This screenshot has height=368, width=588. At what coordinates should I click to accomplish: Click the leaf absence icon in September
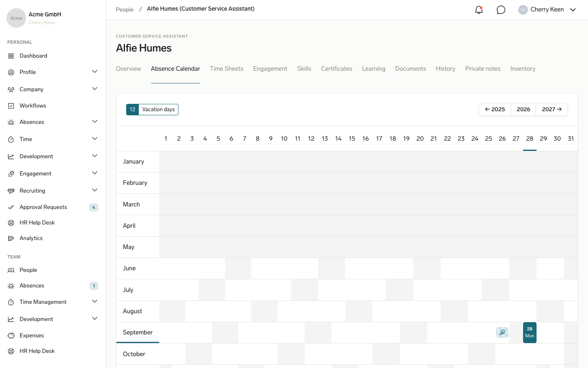(x=502, y=332)
